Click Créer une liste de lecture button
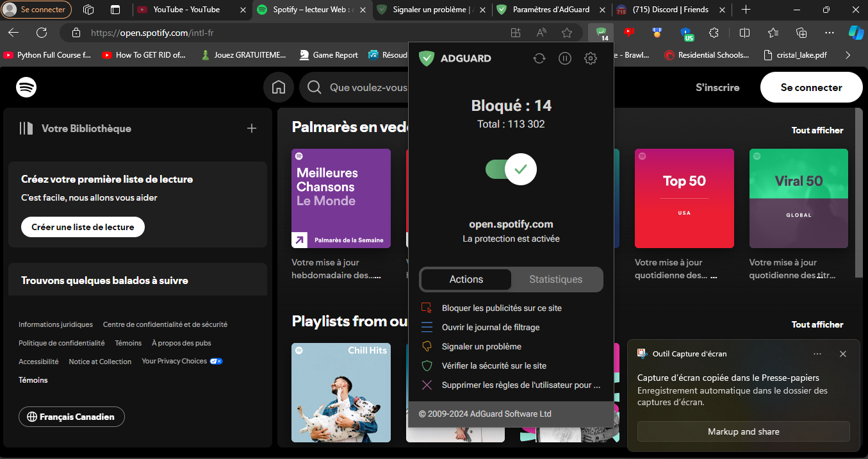Viewport: 868px width, 459px height. click(83, 227)
